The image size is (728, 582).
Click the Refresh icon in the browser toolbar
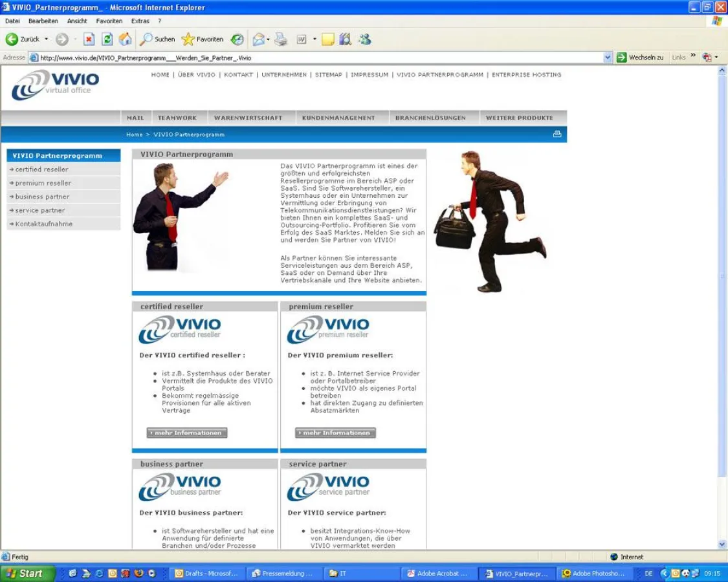107,39
